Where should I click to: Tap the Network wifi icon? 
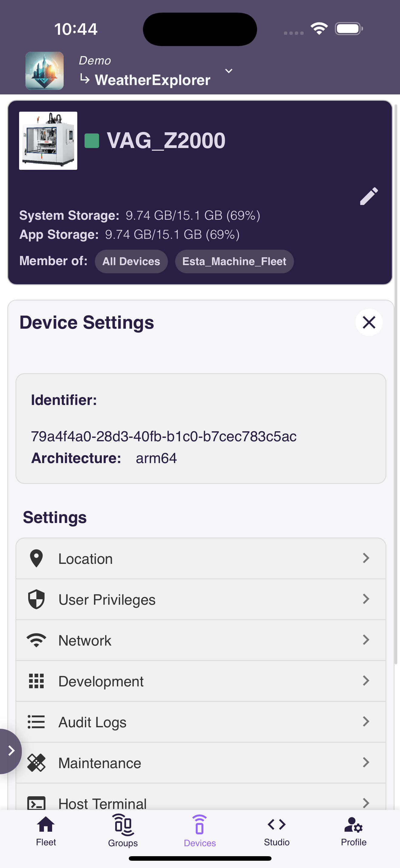pyautogui.click(x=36, y=640)
